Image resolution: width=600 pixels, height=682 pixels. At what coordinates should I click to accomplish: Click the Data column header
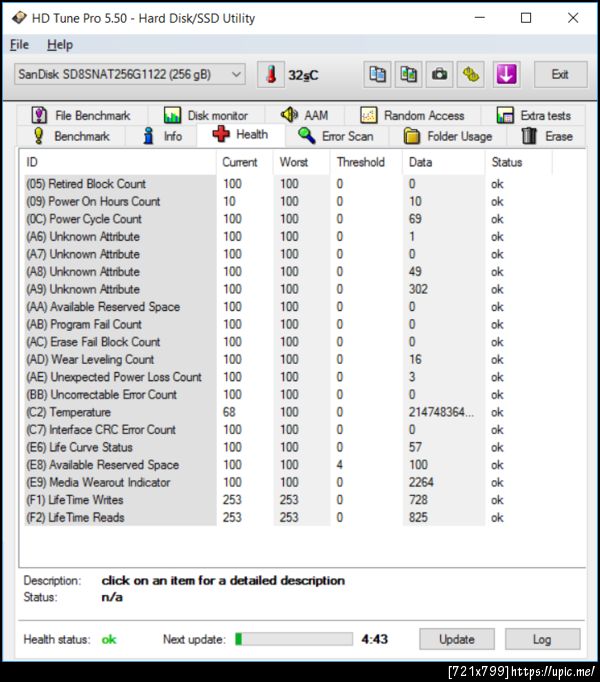(x=443, y=162)
